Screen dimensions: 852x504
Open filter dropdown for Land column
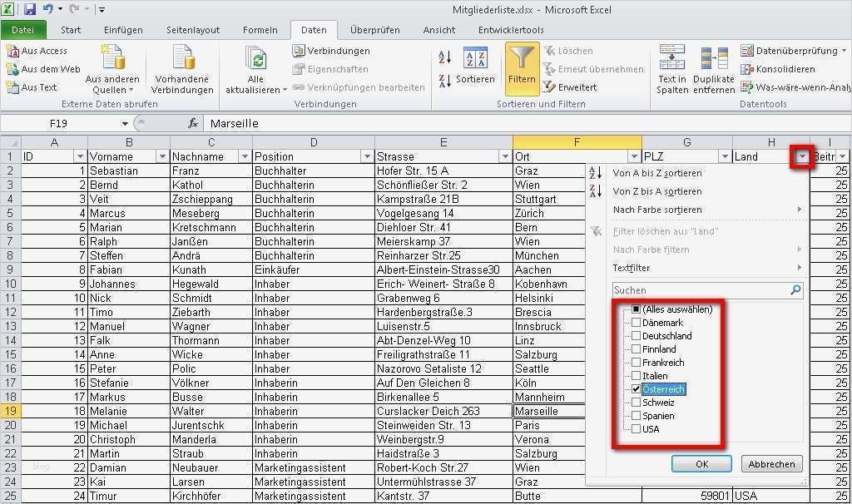tap(803, 156)
